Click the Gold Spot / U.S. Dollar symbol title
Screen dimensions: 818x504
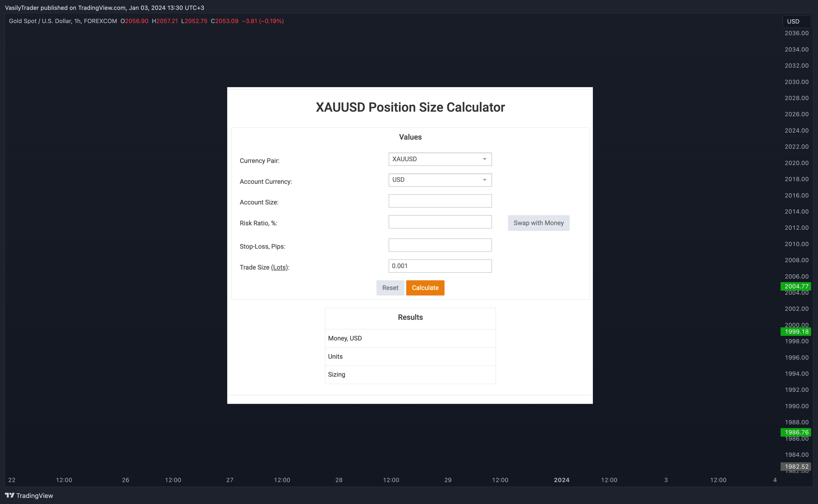(x=40, y=21)
